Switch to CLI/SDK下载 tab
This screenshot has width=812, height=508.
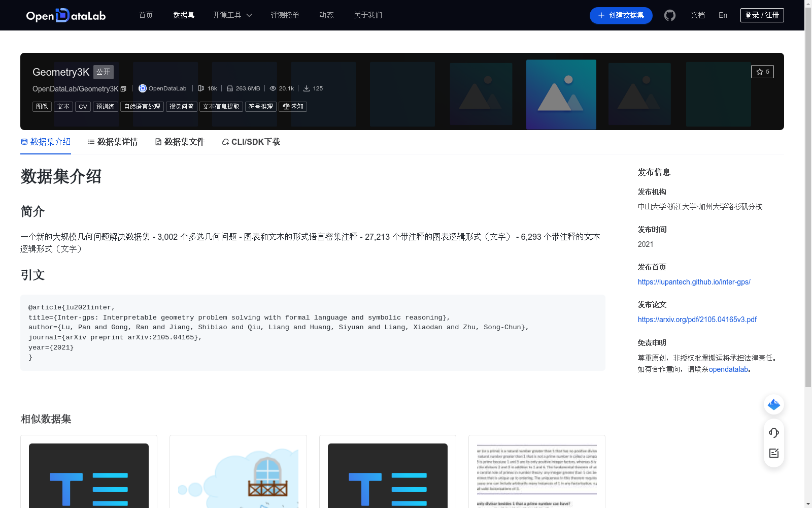251,142
